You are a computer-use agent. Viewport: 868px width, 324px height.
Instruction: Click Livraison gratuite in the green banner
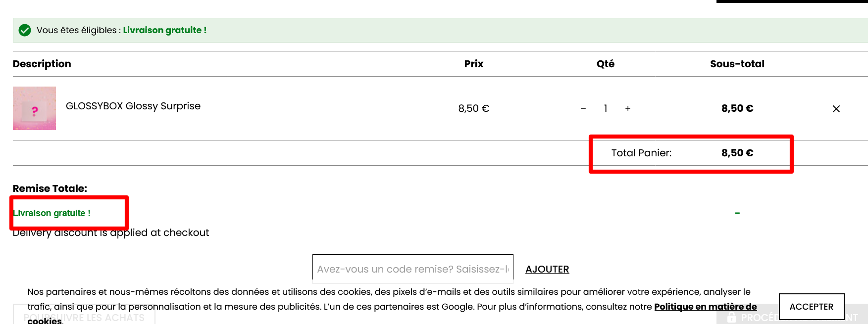pyautogui.click(x=165, y=30)
